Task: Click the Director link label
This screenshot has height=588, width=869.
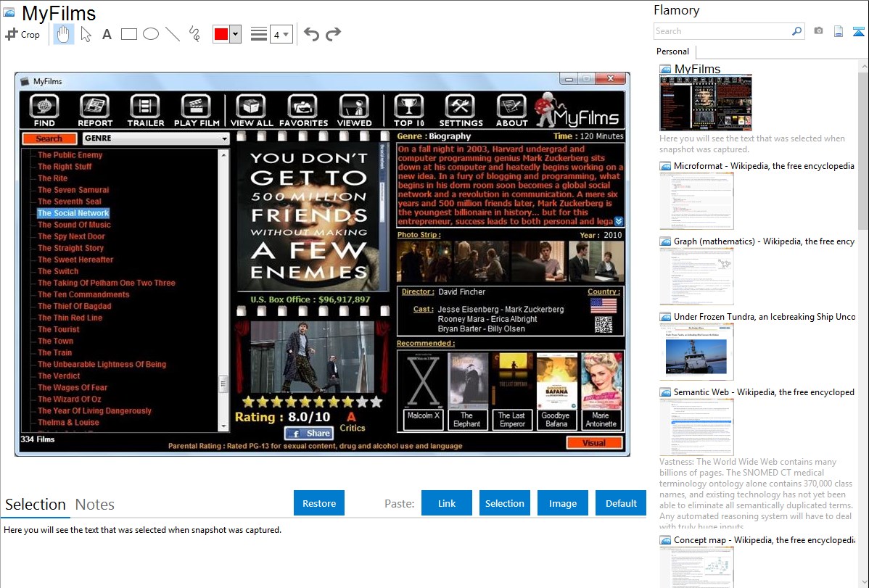Action: pos(418,291)
